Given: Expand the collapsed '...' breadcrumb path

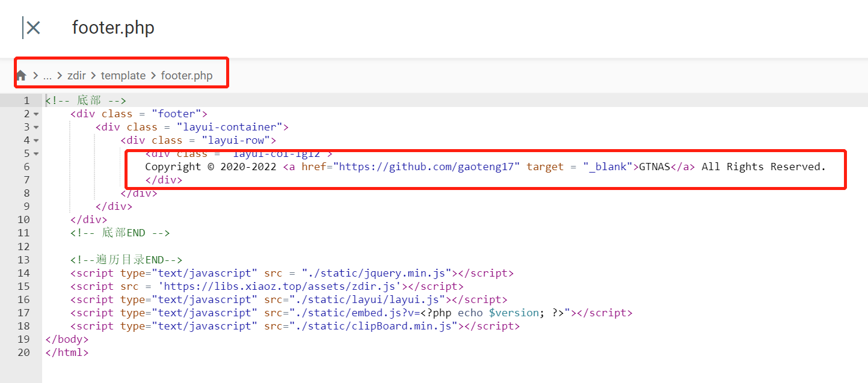Looking at the screenshot, I should [48, 76].
